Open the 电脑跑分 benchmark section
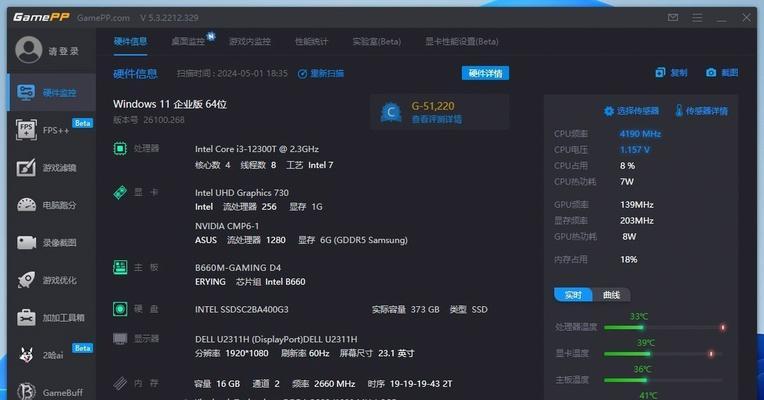764x400 pixels. [x=52, y=205]
